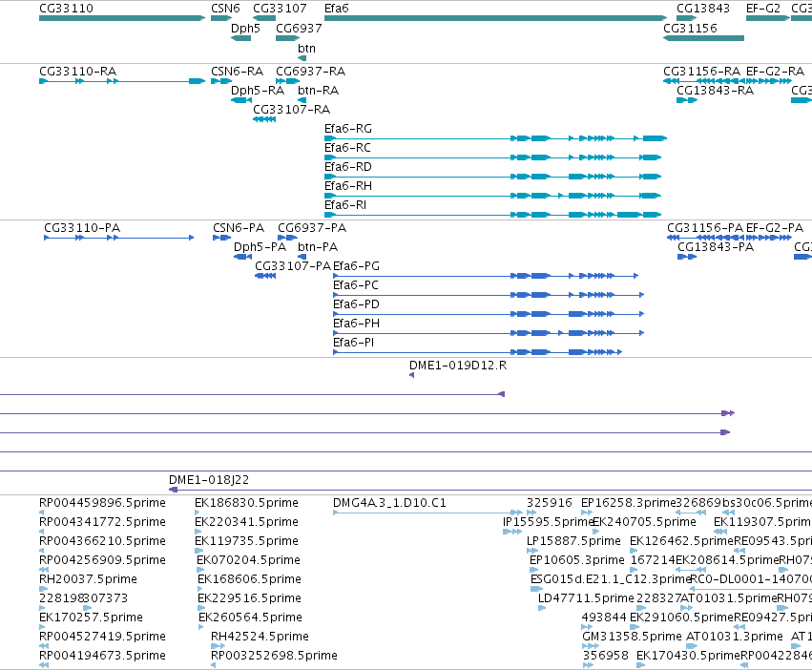This screenshot has height=670, width=812.
Task: Click the CG31156-RA transcript label
Action: (x=701, y=71)
